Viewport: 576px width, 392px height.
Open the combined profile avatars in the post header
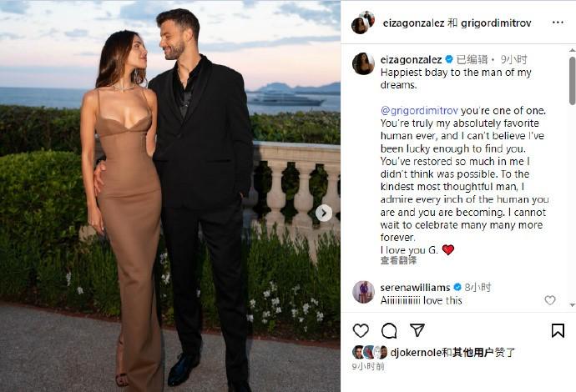click(363, 23)
